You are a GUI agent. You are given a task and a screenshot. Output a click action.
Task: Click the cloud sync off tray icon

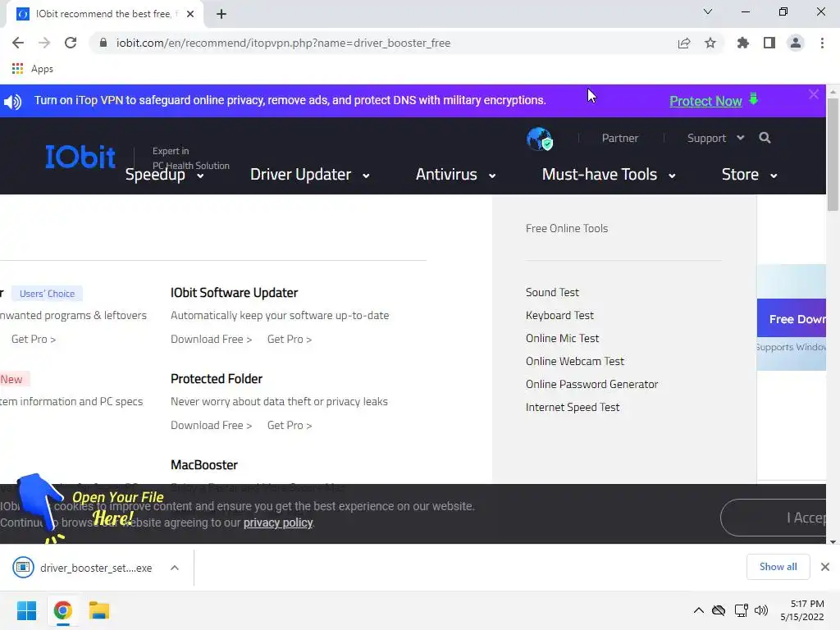tap(719, 610)
